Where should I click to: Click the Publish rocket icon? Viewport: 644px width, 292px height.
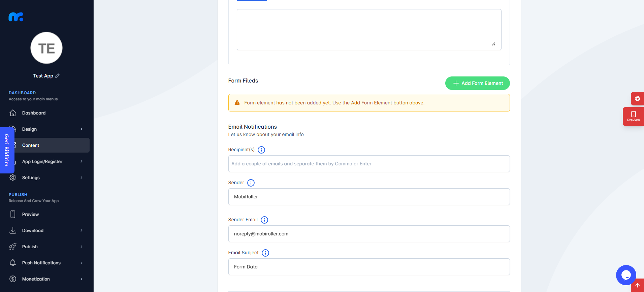coord(13,247)
